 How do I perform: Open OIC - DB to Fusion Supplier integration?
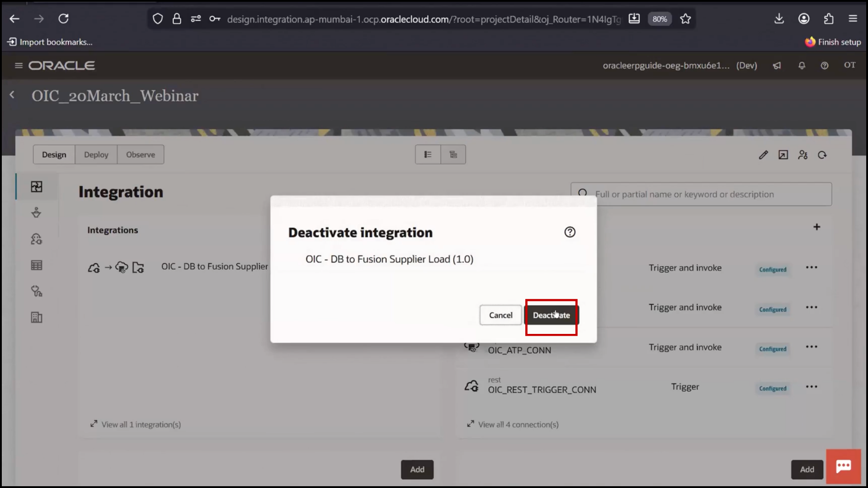[x=215, y=267]
